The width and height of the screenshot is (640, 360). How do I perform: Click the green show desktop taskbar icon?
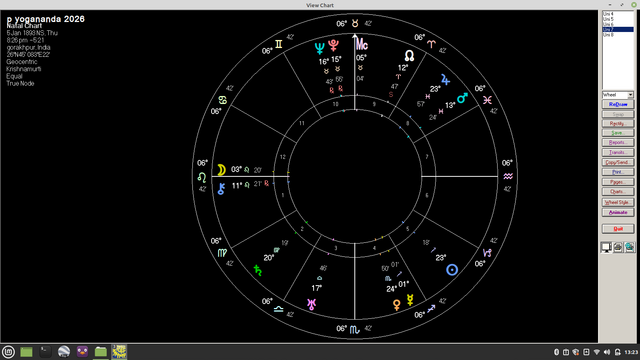(27, 352)
